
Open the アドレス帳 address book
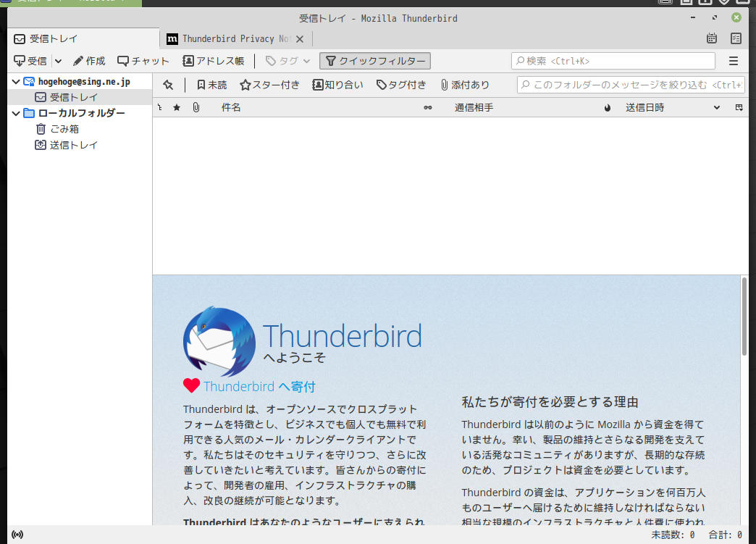tap(214, 61)
